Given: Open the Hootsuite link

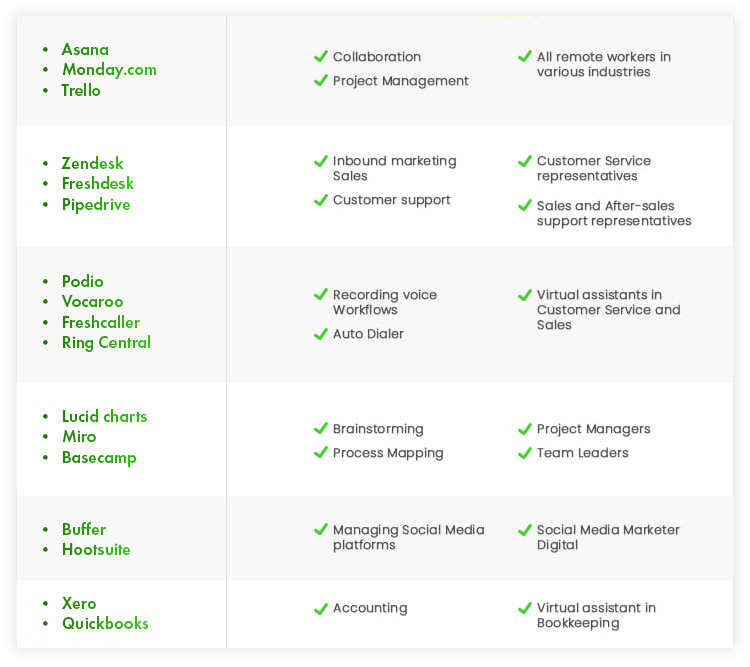Looking at the screenshot, I should 96,549.
